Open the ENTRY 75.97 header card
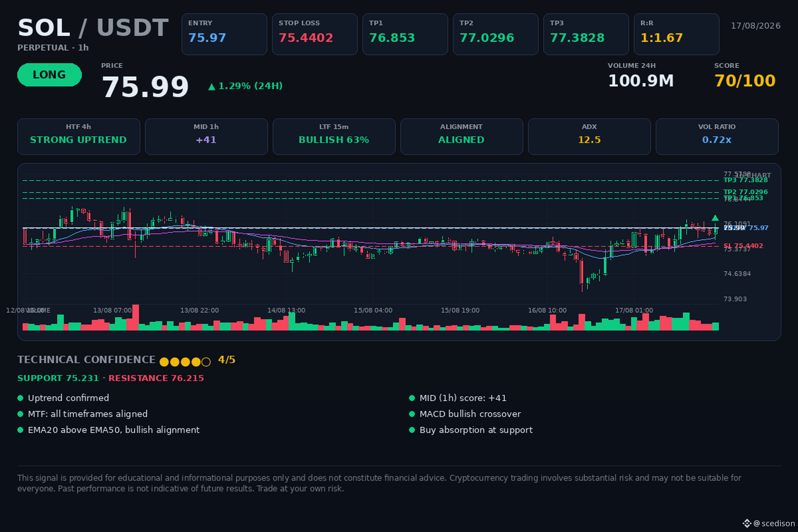 point(224,34)
